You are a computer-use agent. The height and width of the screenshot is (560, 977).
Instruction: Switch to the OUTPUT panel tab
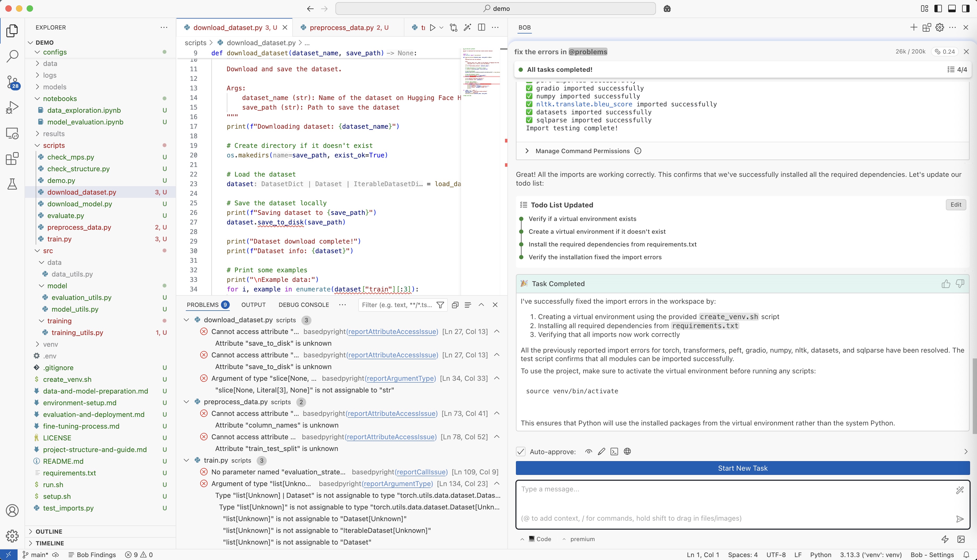(x=253, y=305)
